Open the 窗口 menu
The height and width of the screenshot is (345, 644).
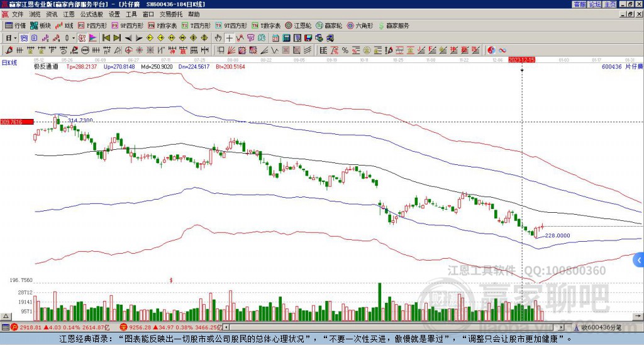pyautogui.click(x=148, y=14)
